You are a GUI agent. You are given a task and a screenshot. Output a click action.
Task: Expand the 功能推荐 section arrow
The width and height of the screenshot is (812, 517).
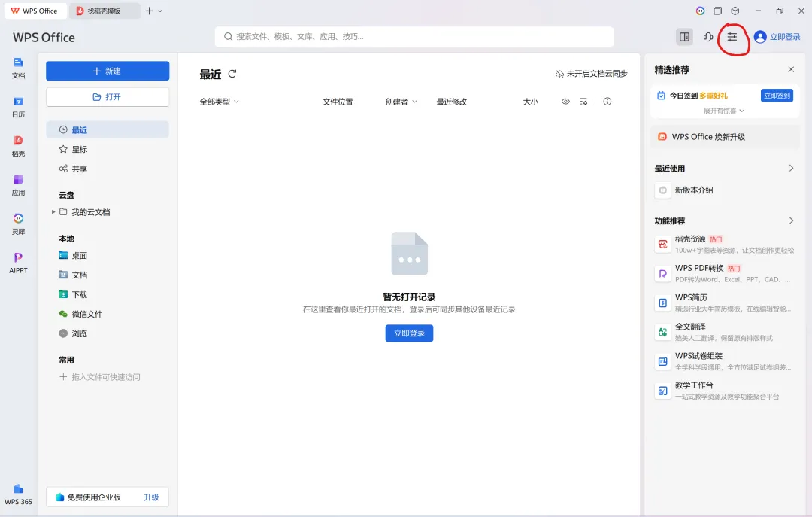[791, 220]
